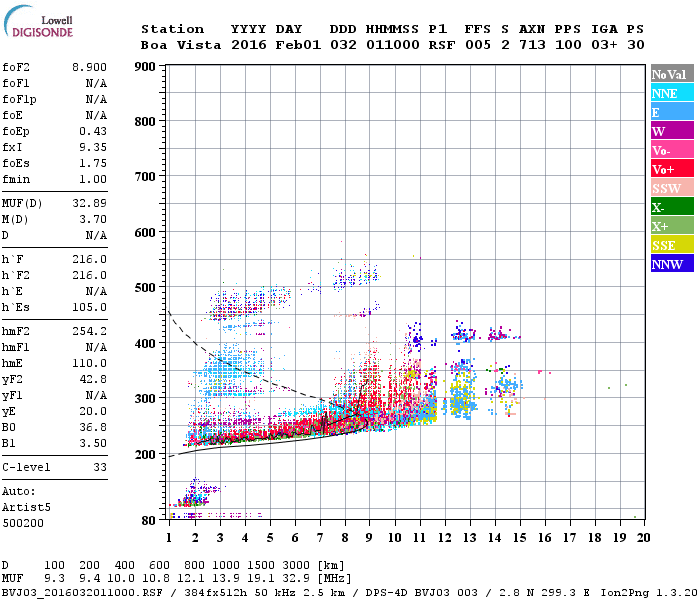Click the 011000 time in the header
This screenshot has height=600, width=700.
click(x=392, y=45)
